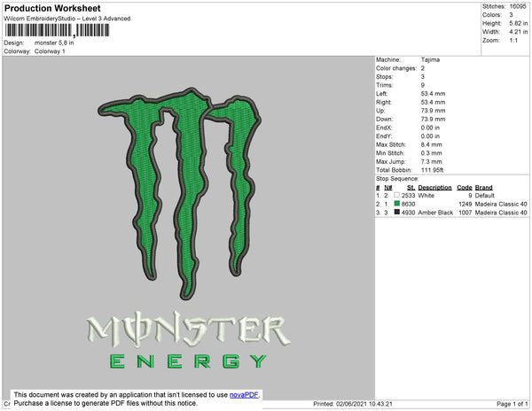
Task: Select Madeira Classic 40 in row 2
Action: point(501,204)
